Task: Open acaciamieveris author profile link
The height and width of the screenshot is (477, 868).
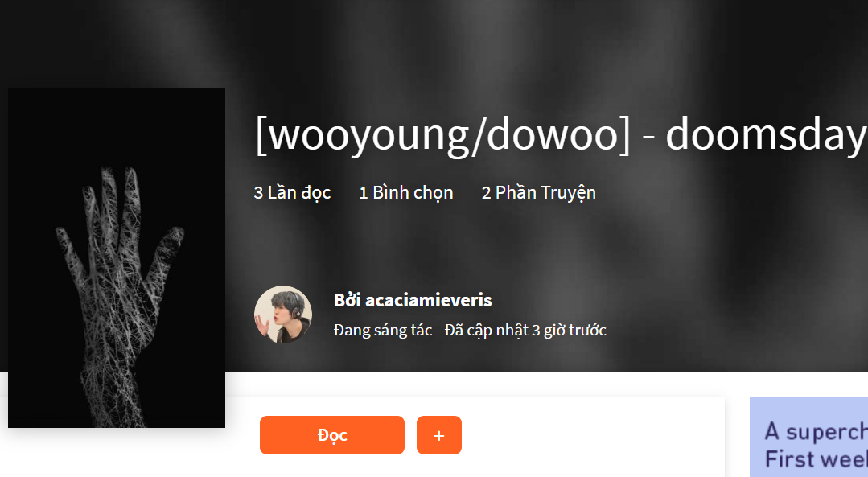Action: point(429,301)
